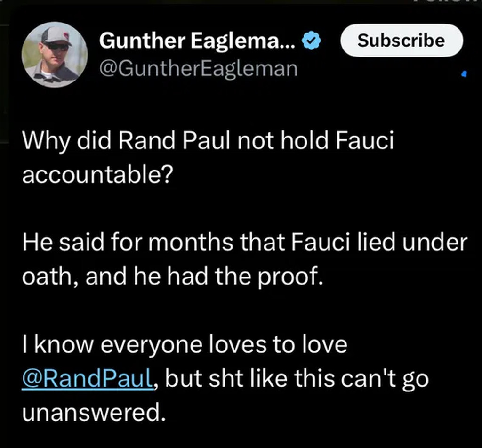
Task: Click the line starting "He said for months"
Action: coord(245,243)
